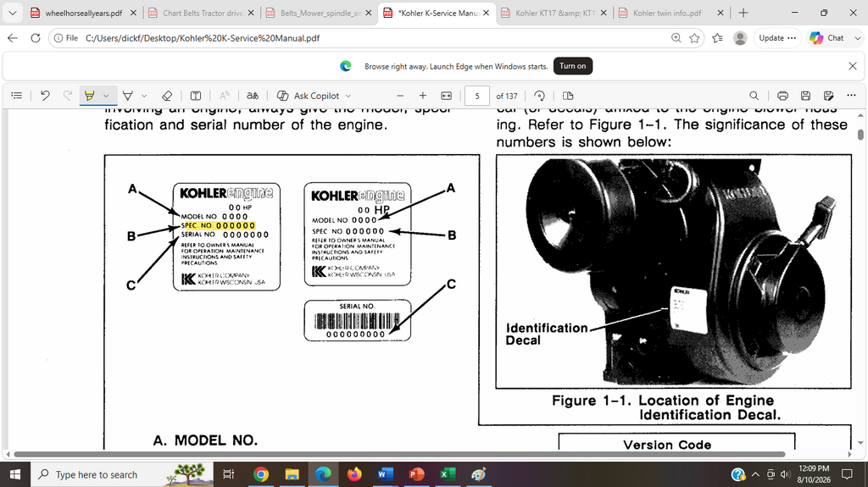Open the Windows Start menu
This screenshot has width=868, height=487.
point(15,474)
